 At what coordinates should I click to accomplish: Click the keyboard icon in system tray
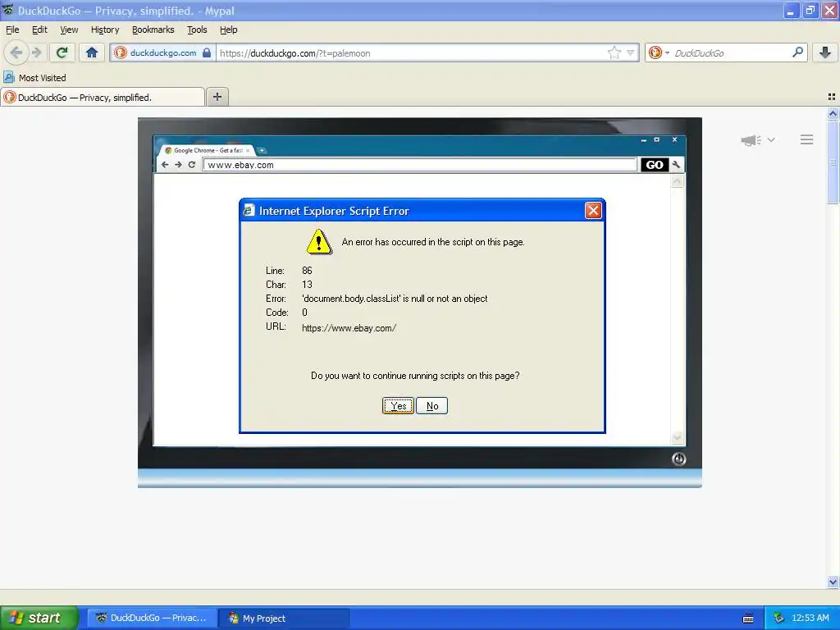coord(748,619)
